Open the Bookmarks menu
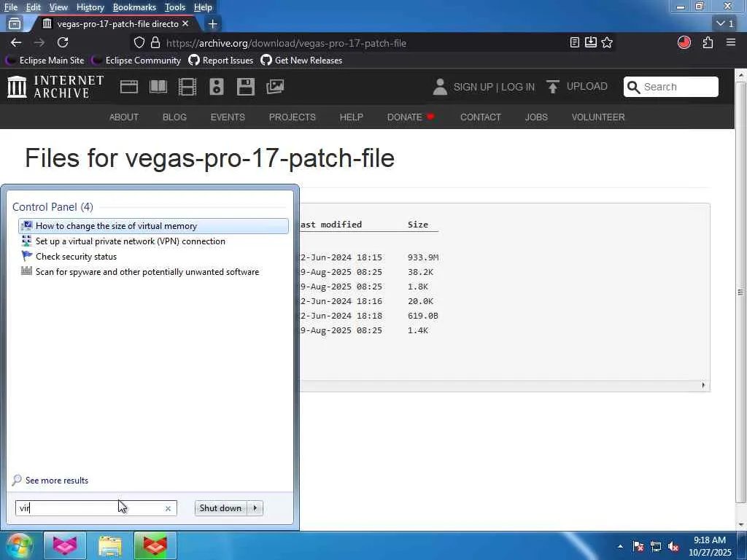Screen dimensions: 747x560 pos(134,7)
